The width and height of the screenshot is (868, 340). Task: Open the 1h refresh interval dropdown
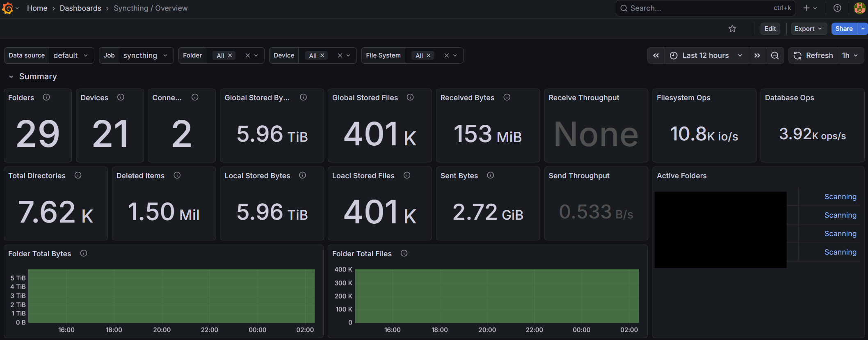850,55
